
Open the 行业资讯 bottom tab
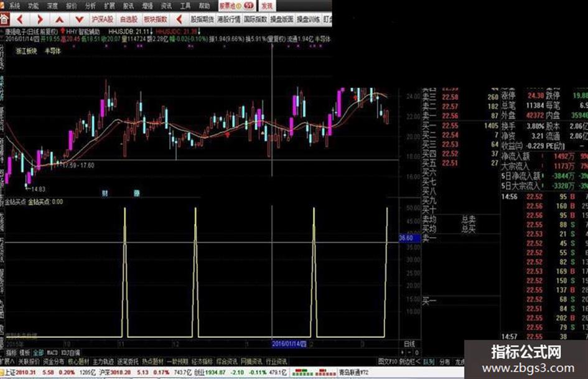[276, 362]
